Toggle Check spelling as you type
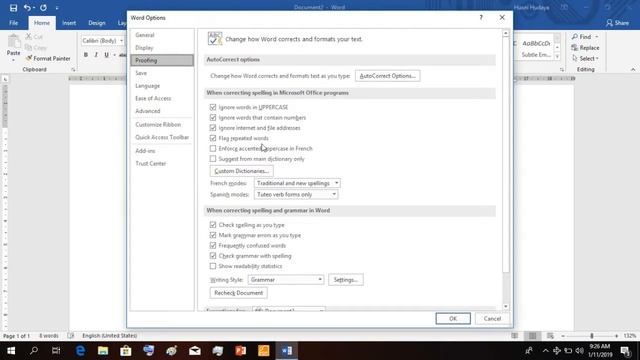Image resolution: width=640 pixels, height=360 pixels. tap(213, 225)
